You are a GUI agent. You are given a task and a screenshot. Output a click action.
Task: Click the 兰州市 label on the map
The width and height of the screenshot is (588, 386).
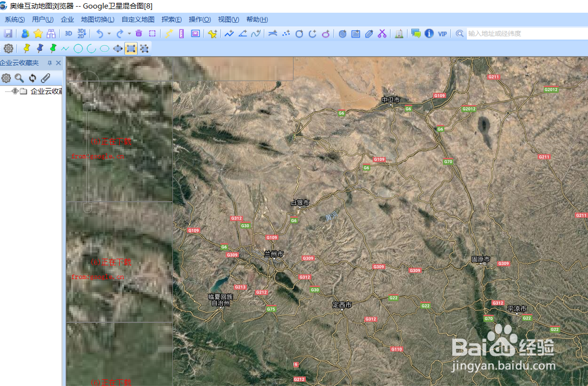pos(274,254)
